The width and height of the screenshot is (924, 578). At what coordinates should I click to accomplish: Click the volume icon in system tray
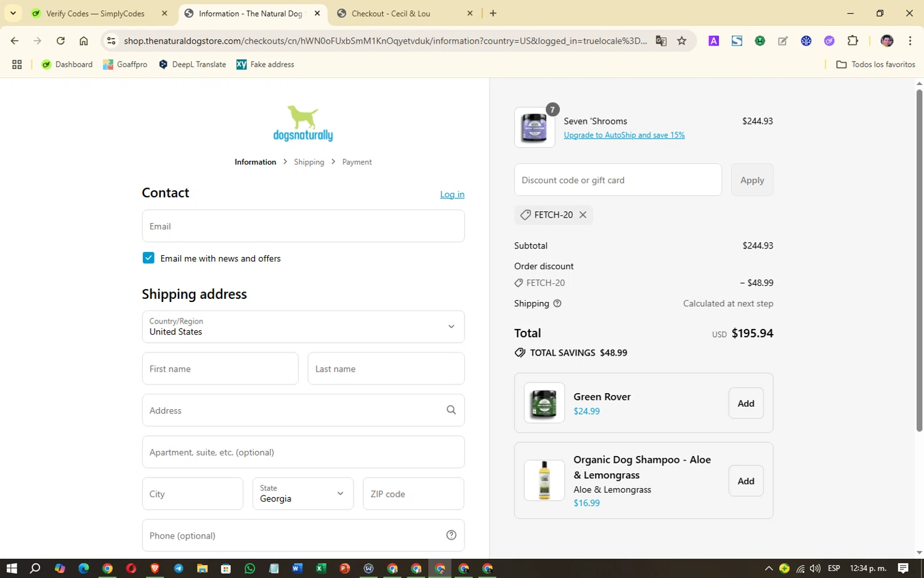815,568
